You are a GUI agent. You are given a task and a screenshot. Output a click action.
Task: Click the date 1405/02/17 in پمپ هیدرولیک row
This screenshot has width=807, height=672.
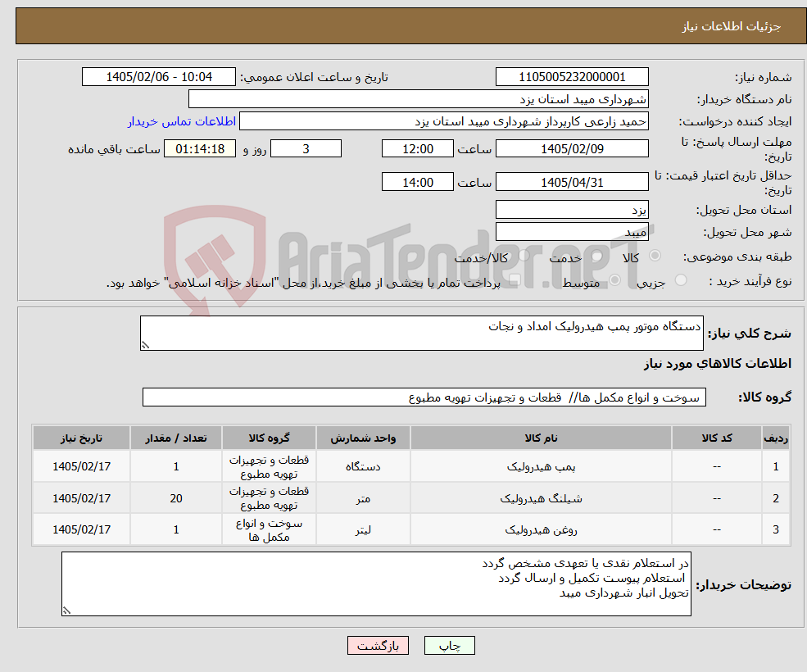click(81, 466)
